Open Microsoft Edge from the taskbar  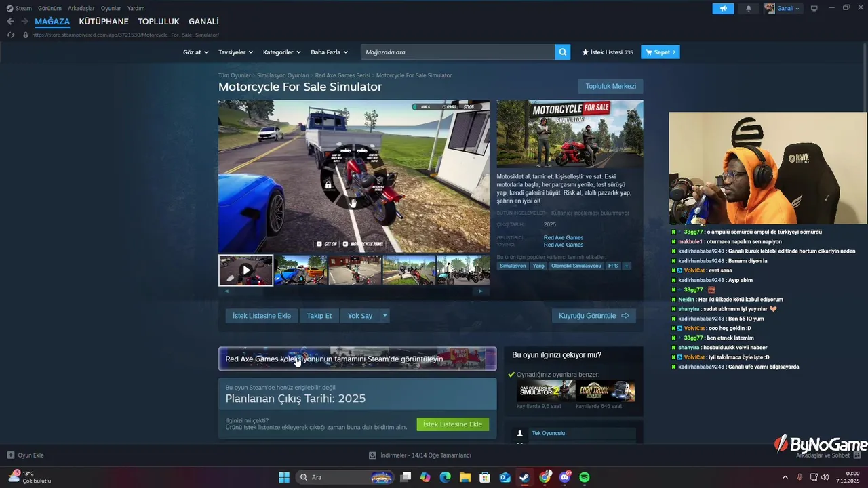click(445, 477)
